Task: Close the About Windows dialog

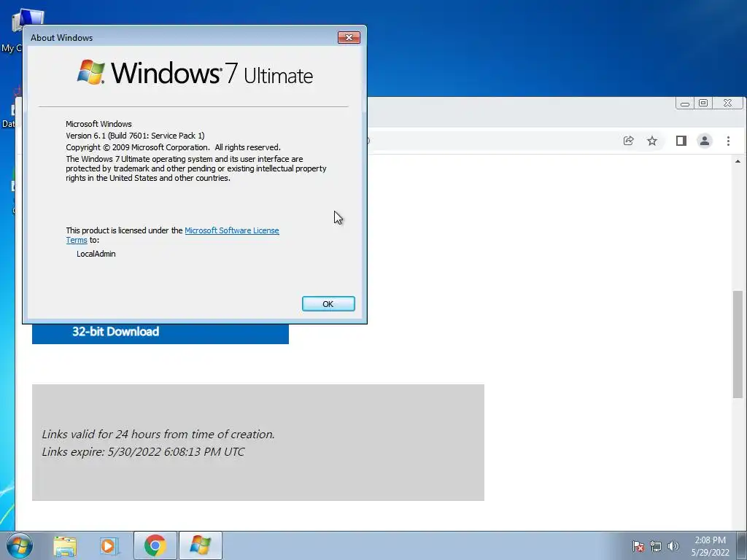Action: pos(349,38)
